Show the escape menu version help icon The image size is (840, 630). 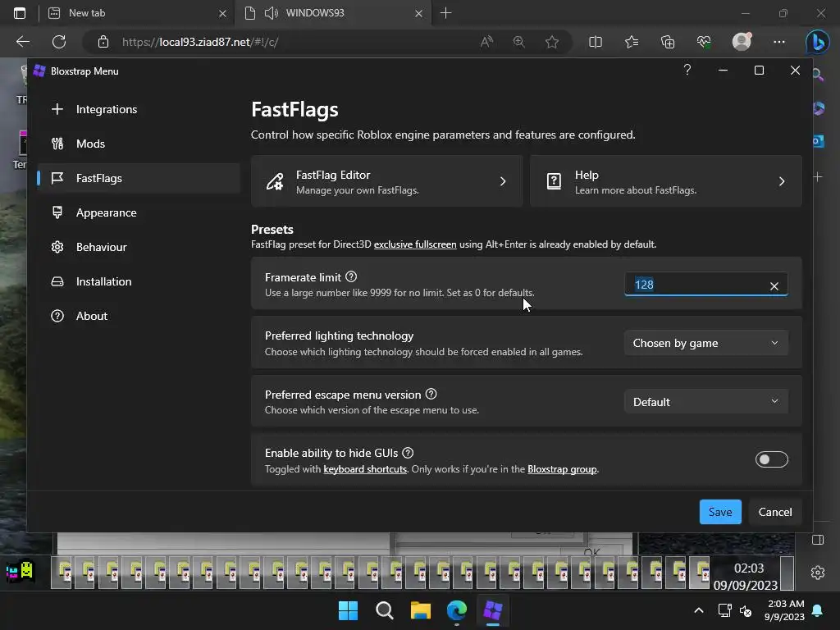[x=431, y=395]
